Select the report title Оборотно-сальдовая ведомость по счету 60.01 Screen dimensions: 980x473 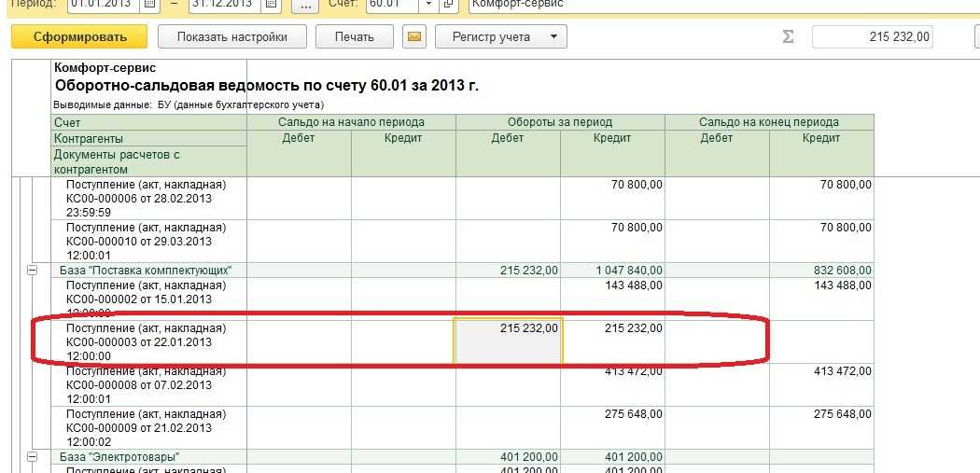point(267,86)
